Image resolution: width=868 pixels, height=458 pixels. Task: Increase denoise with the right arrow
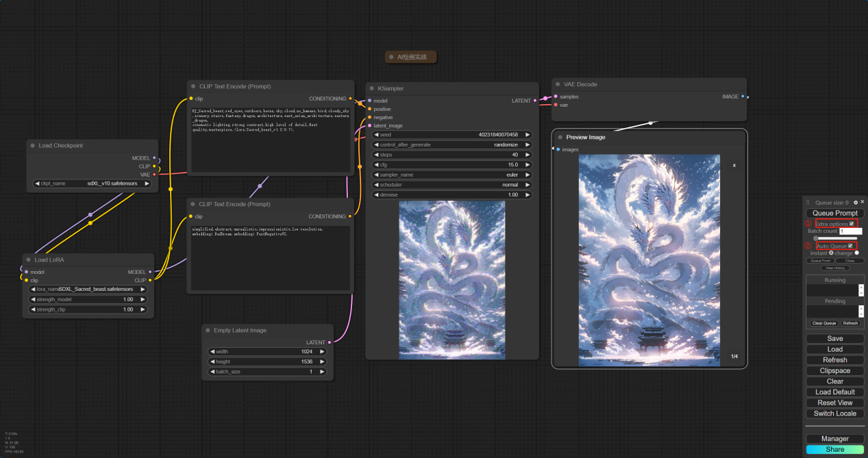(528, 194)
